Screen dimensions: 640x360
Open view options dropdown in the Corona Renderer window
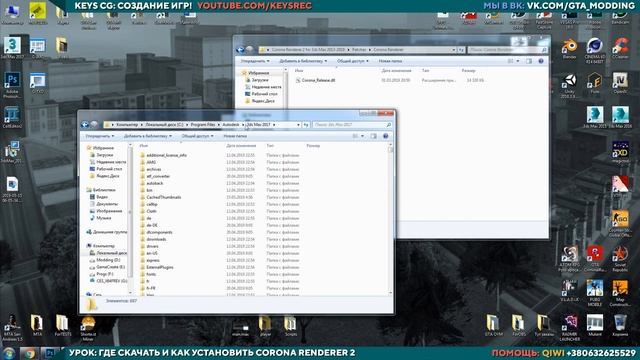[518, 61]
